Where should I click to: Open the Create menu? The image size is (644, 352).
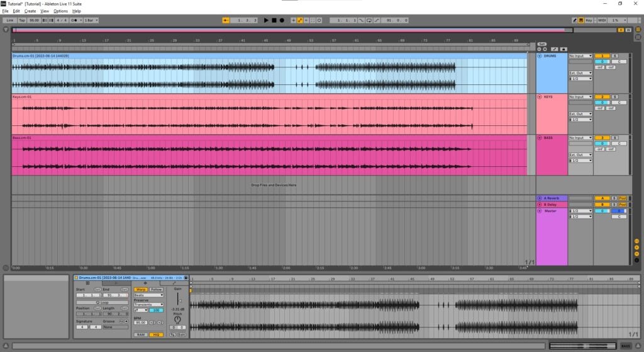[x=30, y=11]
